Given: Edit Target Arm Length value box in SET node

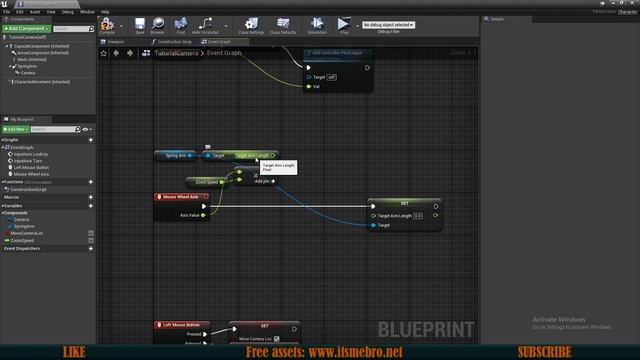Looking at the screenshot, I should tap(418, 216).
